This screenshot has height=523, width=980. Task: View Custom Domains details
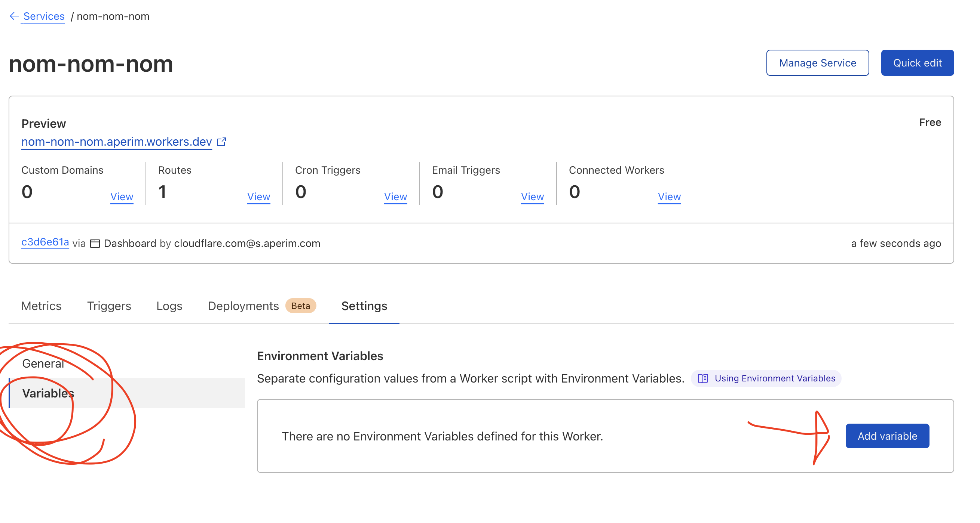click(122, 196)
